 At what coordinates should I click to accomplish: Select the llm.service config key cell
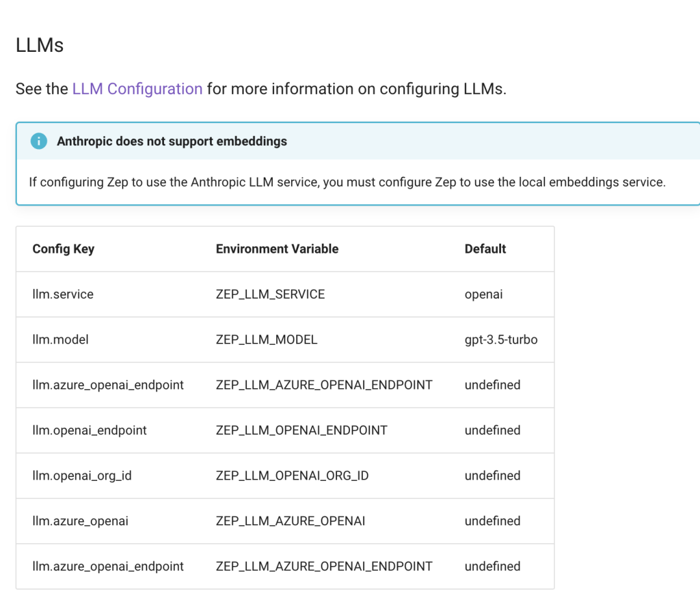click(63, 294)
